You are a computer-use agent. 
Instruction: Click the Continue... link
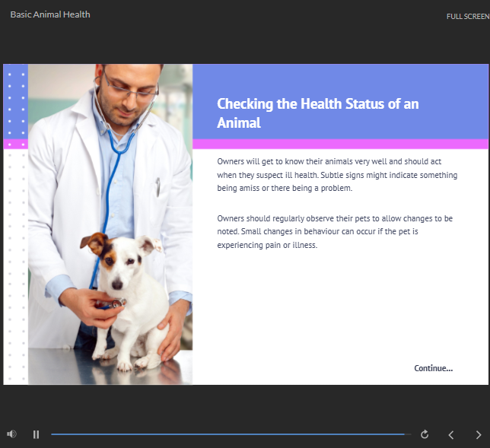click(433, 368)
